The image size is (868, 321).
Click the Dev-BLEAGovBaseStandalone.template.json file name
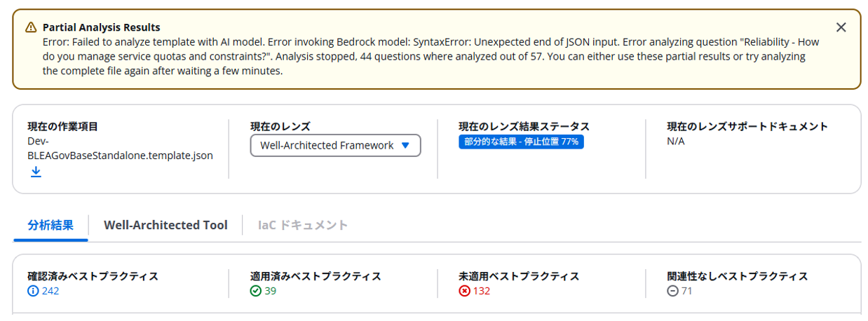pyautogui.click(x=120, y=148)
